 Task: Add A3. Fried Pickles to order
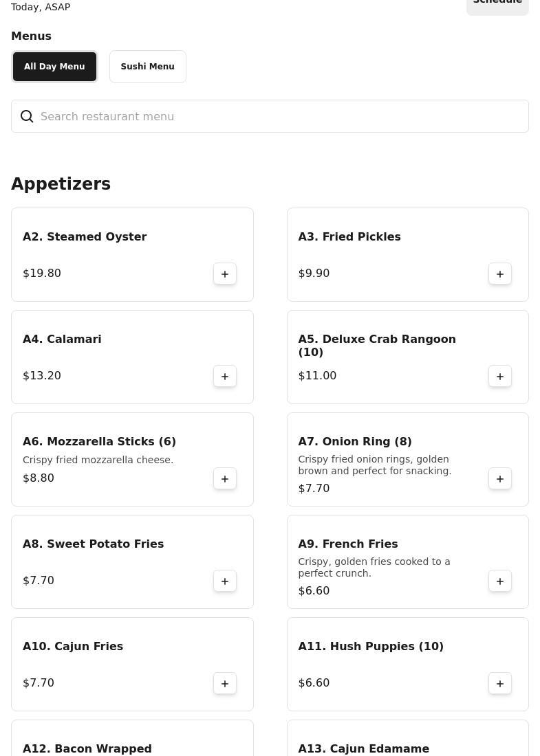tap(500, 274)
